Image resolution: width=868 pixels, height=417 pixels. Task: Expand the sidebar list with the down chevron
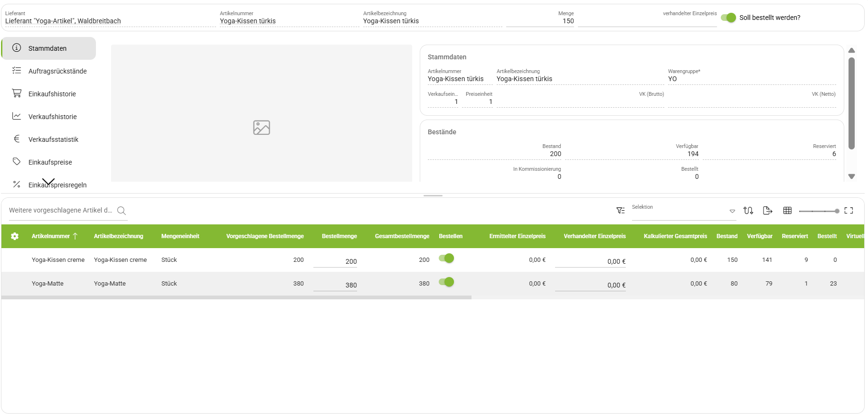tap(48, 182)
